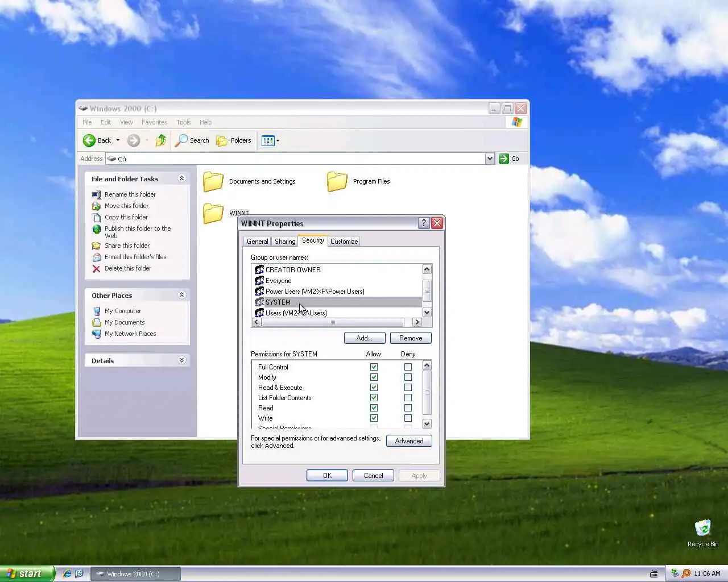Image resolution: width=728 pixels, height=582 pixels.
Task: Toggle the Folders pane button
Action: click(234, 140)
